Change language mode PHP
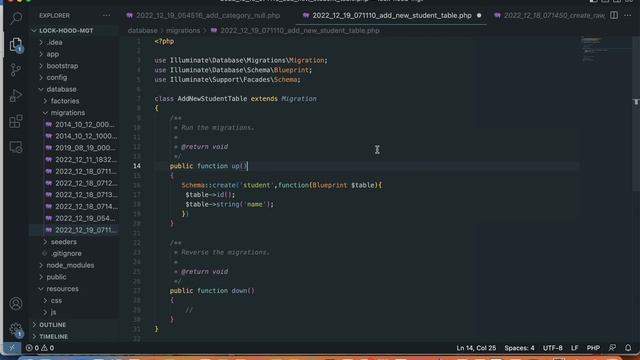Image resolution: width=640 pixels, height=360 pixels. click(593, 348)
